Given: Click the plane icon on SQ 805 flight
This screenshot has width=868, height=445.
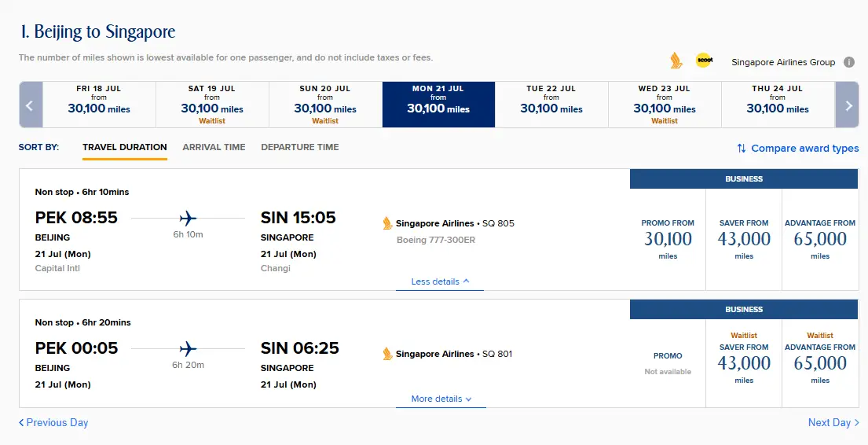Looking at the screenshot, I should coord(189,218).
